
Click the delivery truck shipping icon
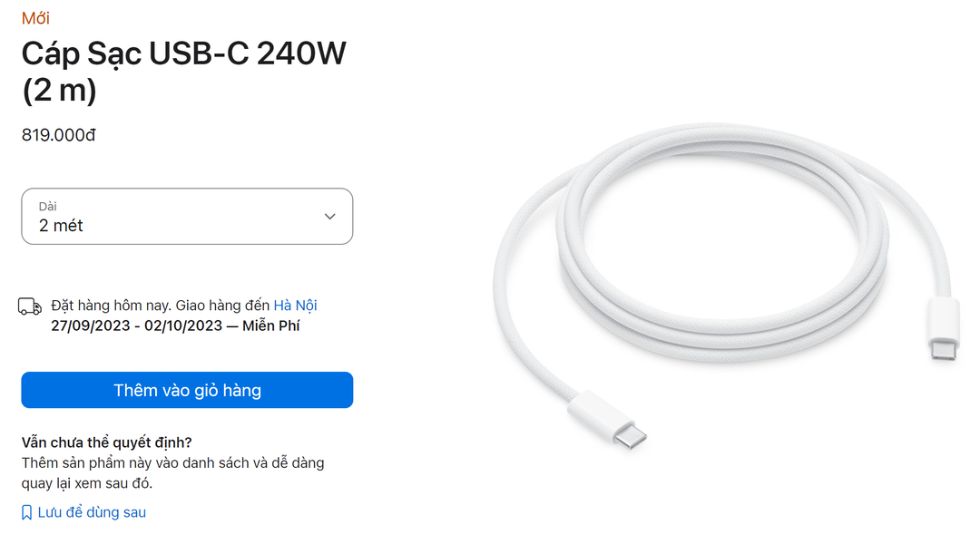point(30,306)
